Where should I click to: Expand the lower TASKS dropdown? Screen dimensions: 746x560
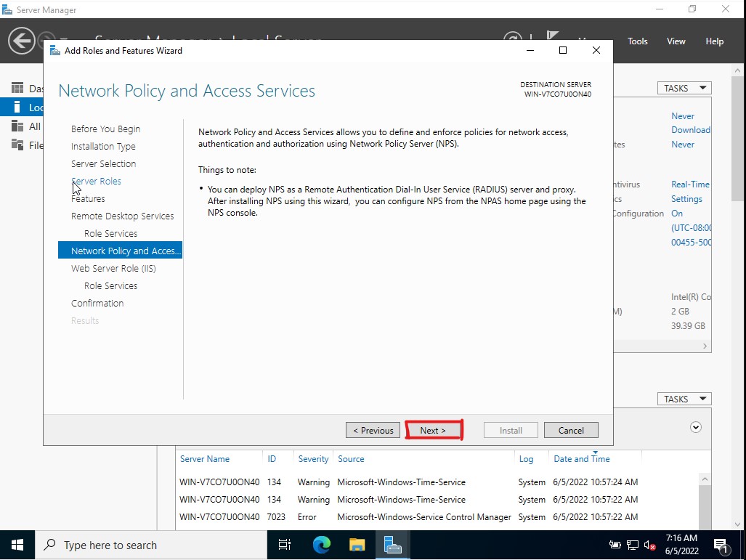(684, 399)
